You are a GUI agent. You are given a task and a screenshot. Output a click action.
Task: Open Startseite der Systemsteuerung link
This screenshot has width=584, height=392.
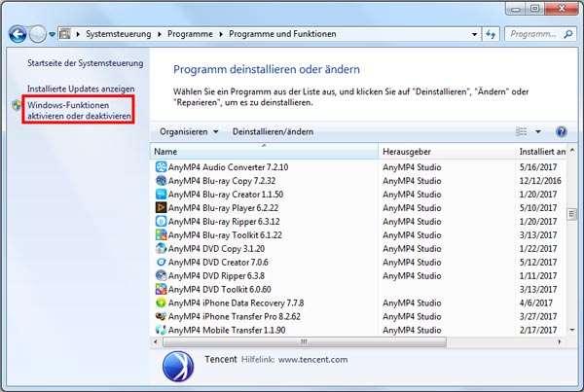click(86, 63)
